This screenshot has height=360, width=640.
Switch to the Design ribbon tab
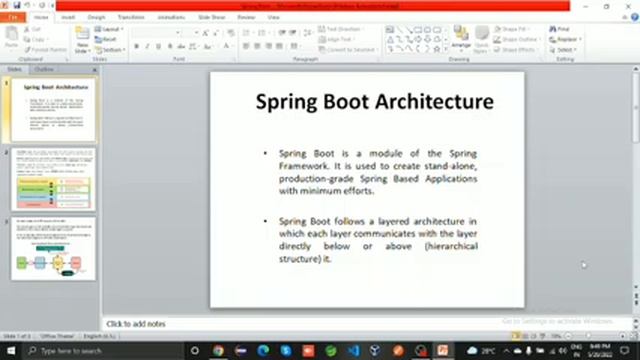tap(96, 18)
